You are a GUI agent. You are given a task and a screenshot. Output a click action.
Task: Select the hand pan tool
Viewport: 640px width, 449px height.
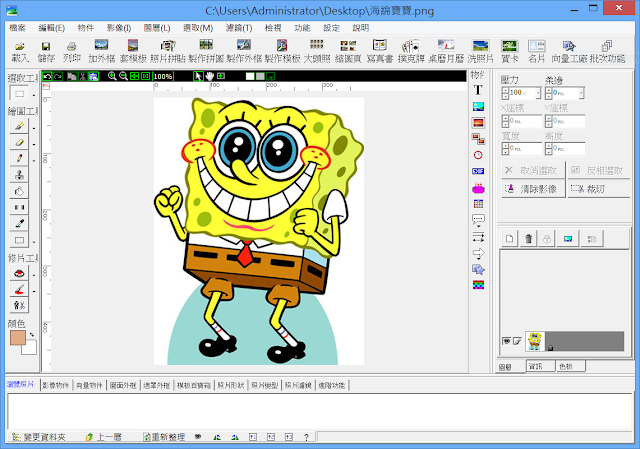pos(210,76)
